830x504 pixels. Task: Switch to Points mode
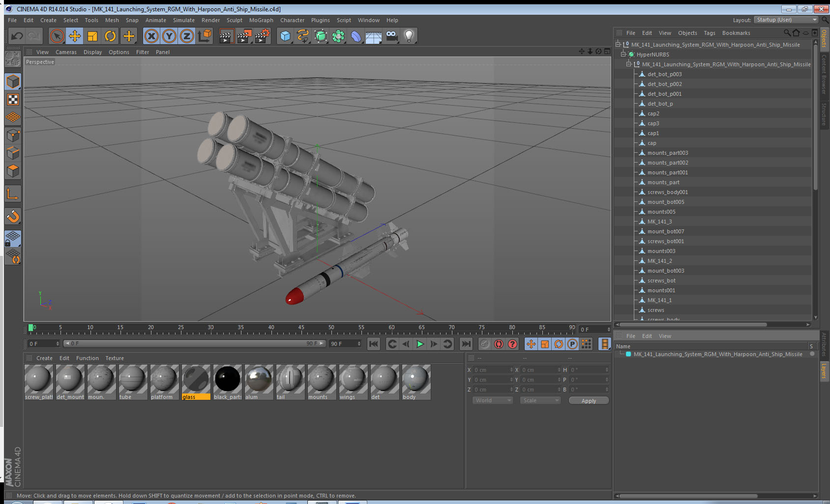pos(13,135)
